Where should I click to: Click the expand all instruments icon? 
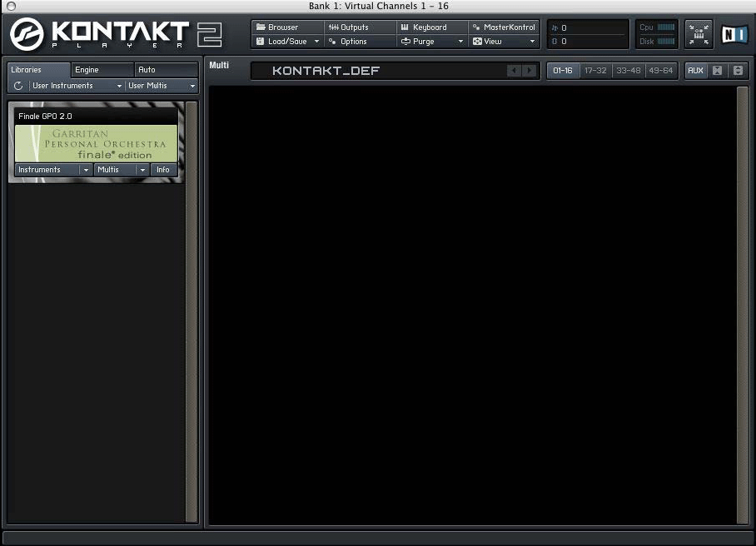click(738, 71)
